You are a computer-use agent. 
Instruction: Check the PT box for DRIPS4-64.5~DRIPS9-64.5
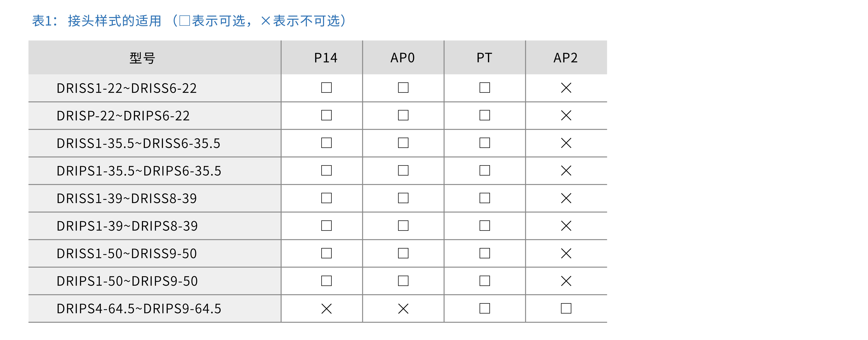[x=485, y=308]
